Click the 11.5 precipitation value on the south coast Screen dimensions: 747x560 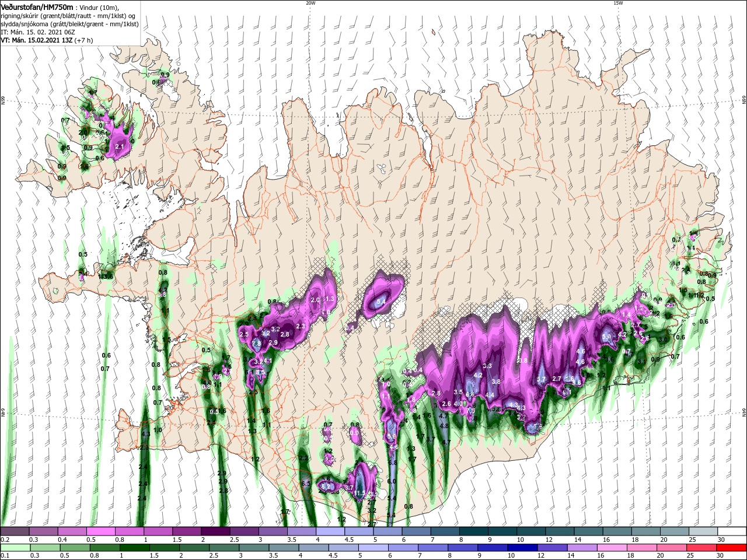(x=359, y=494)
